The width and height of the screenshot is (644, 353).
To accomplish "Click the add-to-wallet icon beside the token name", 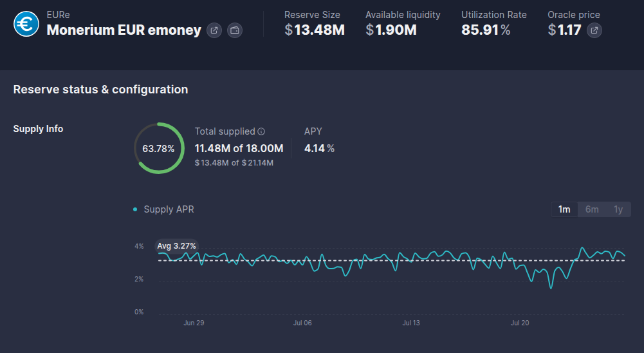I will coord(235,30).
